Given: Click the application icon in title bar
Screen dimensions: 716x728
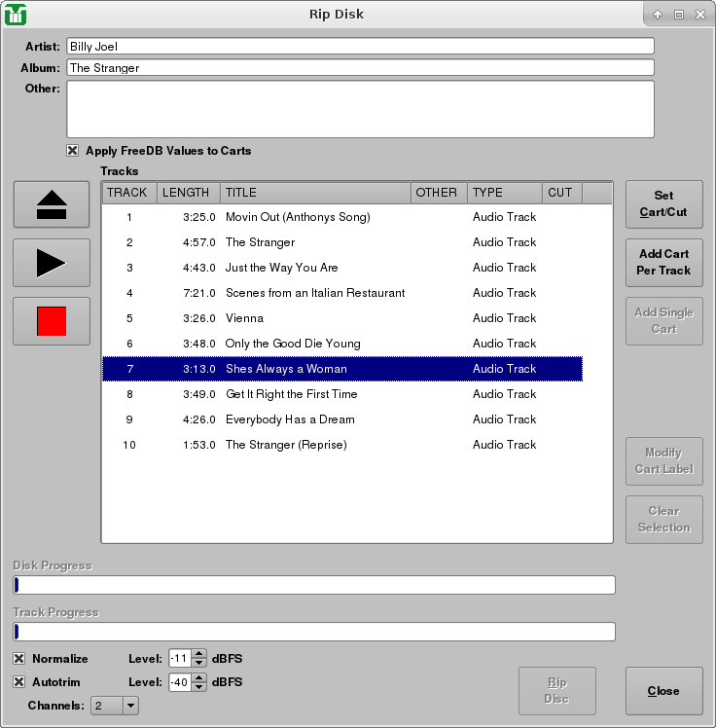Looking at the screenshot, I should click(x=16, y=15).
